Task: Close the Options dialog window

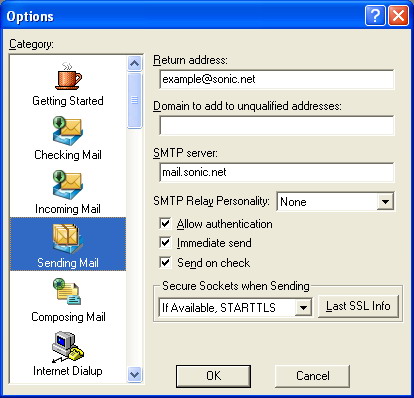Action: [x=398, y=15]
